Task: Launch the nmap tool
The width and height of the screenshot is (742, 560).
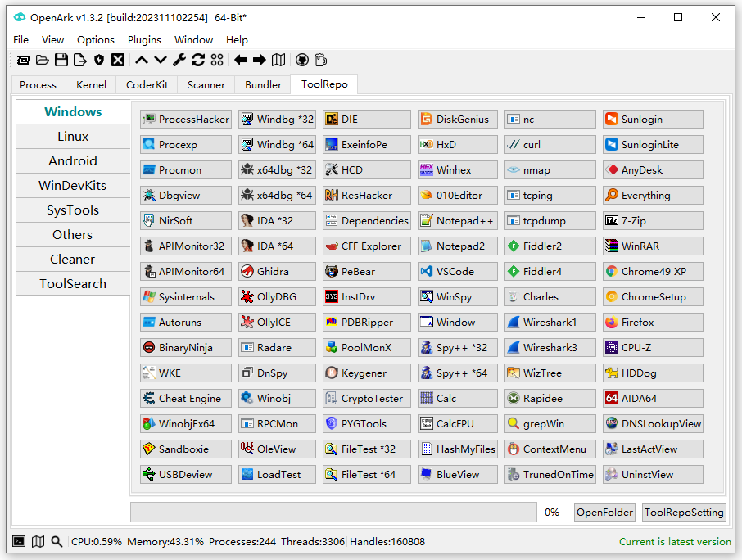Action: click(550, 169)
